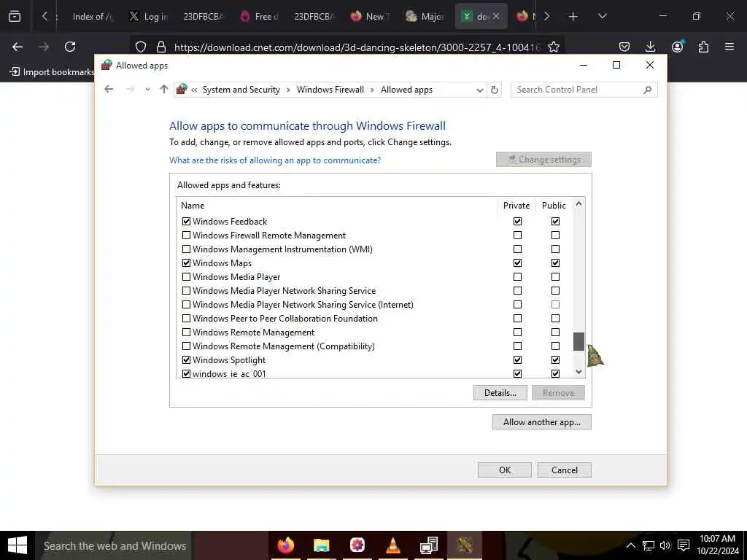Open the tracking protection shield icon

tap(141, 47)
